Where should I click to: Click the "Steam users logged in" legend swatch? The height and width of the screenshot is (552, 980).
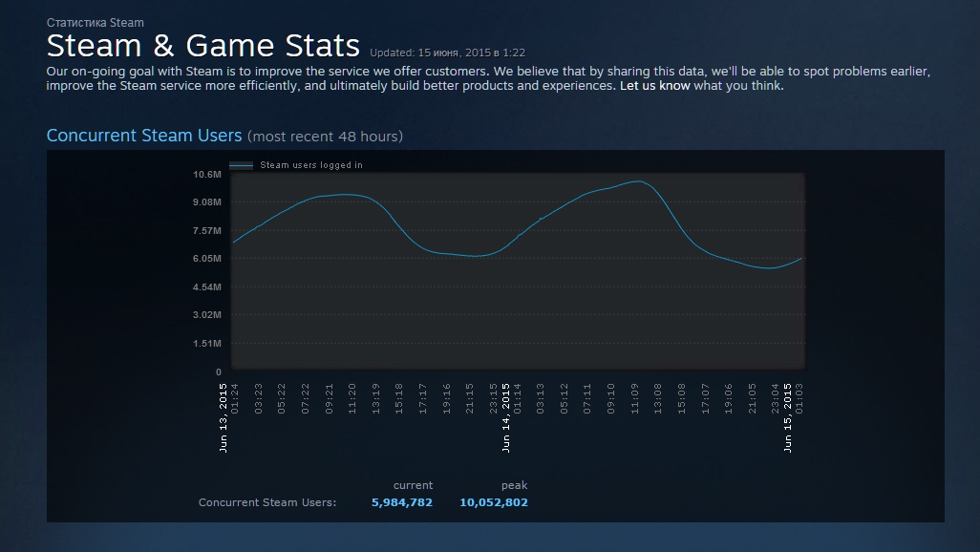click(242, 165)
